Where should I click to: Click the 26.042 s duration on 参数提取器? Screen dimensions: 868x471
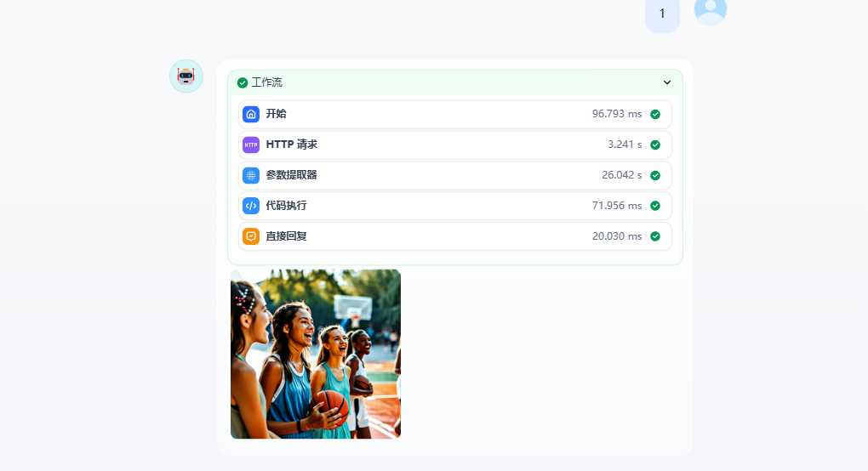coord(621,175)
